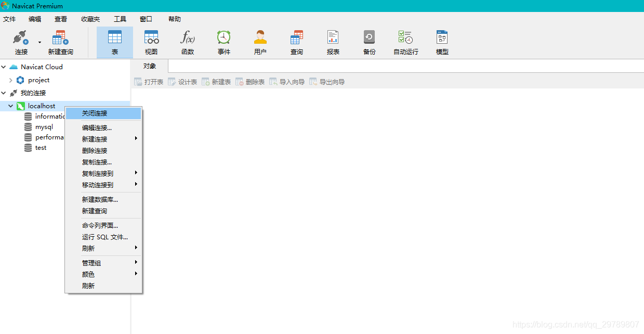Screen dimensions: 644x334
Task: Click the Design Table (设计表) button
Action: [x=182, y=82]
